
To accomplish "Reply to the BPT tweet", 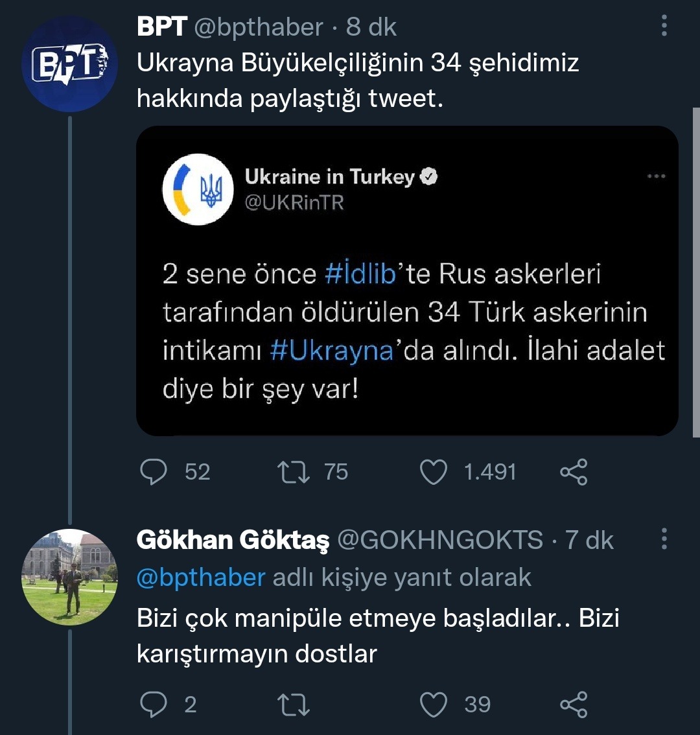I will click(154, 472).
